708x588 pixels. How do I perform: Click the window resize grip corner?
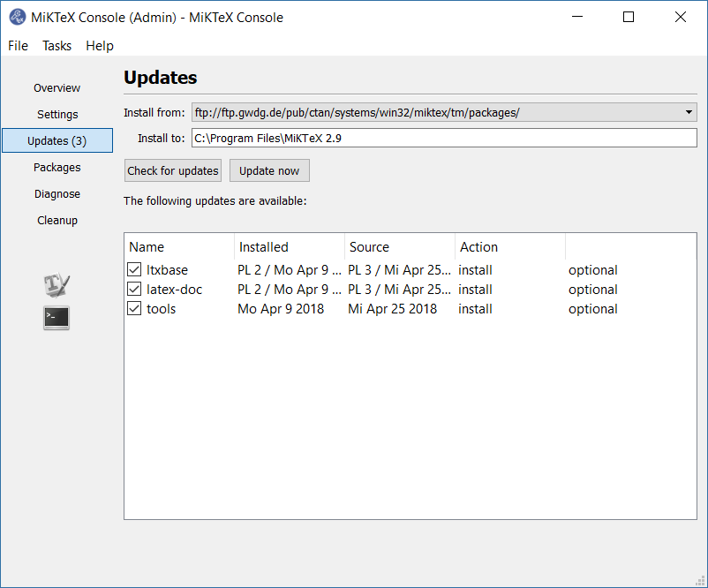tap(700, 580)
